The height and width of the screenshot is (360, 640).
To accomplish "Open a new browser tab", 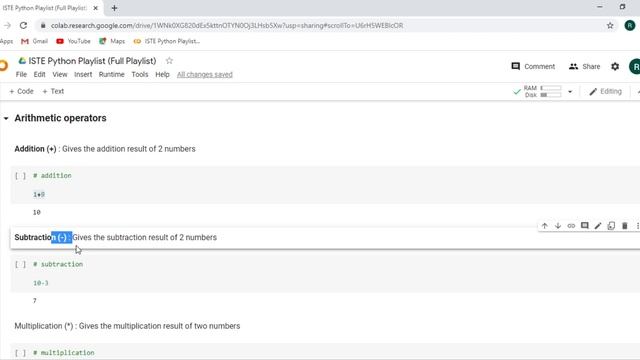I will pyautogui.click(x=114, y=8).
